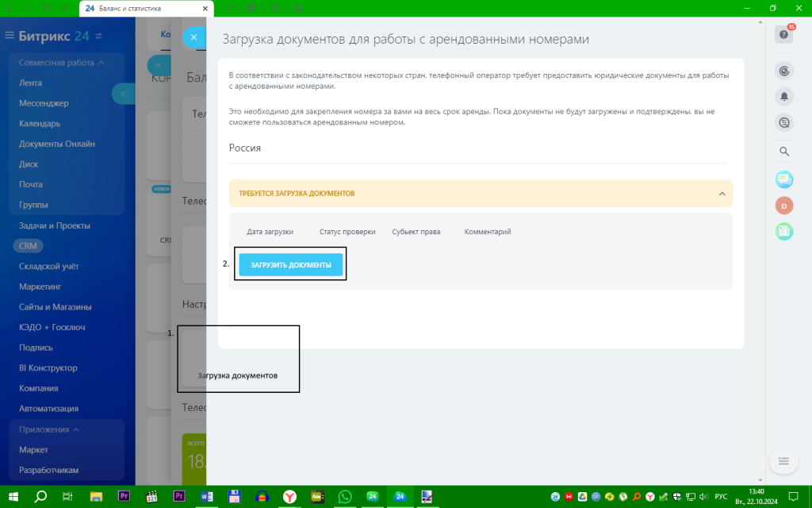Open Разработчикам link in sidebar

(48, 470)
